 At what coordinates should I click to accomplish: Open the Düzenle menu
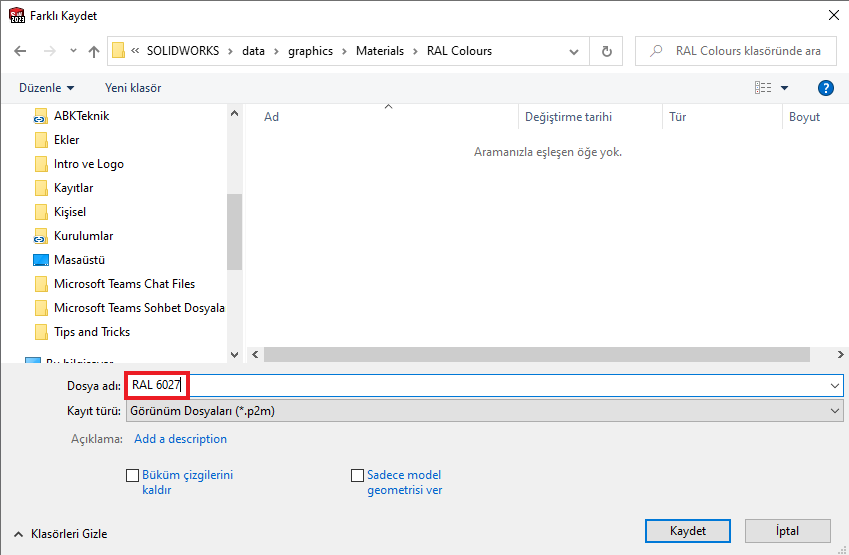[x=46, y=88]
